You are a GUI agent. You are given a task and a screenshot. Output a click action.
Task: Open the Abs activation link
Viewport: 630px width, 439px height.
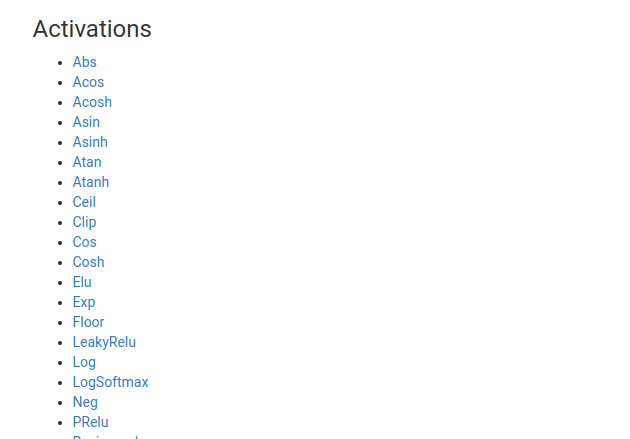[84, 62]
